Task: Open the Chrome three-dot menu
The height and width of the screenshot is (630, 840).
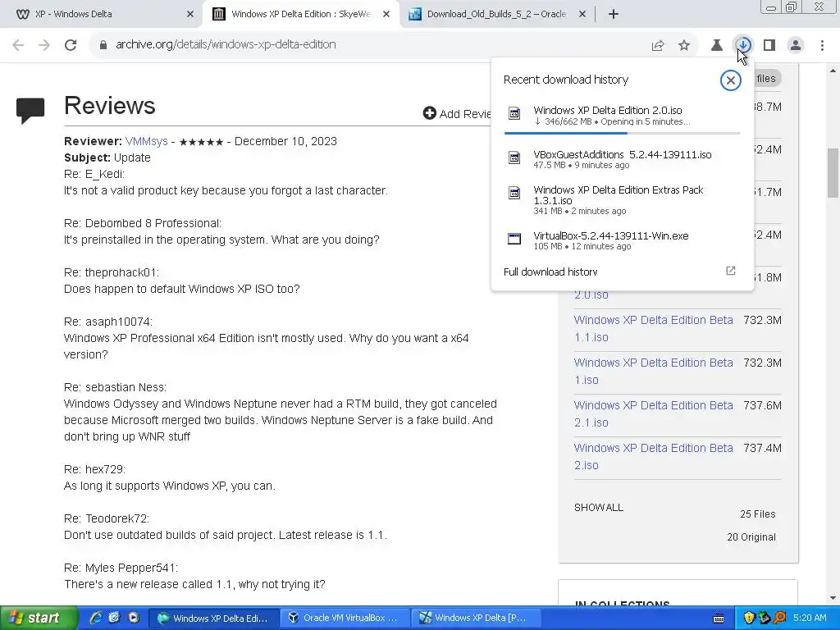Action: (822, 46)
